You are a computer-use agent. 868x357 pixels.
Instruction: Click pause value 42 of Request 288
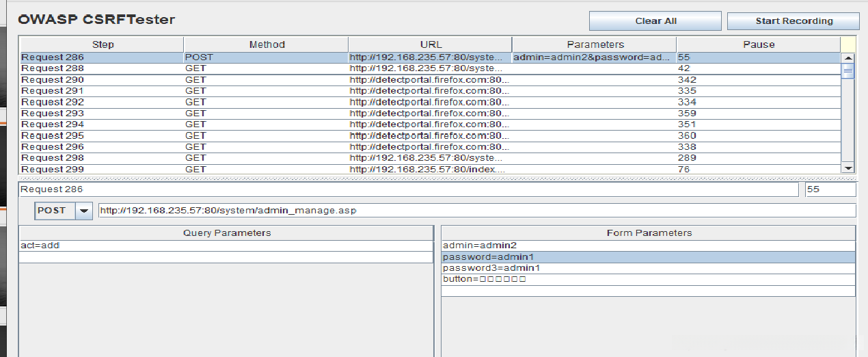(x=758, y=68)
